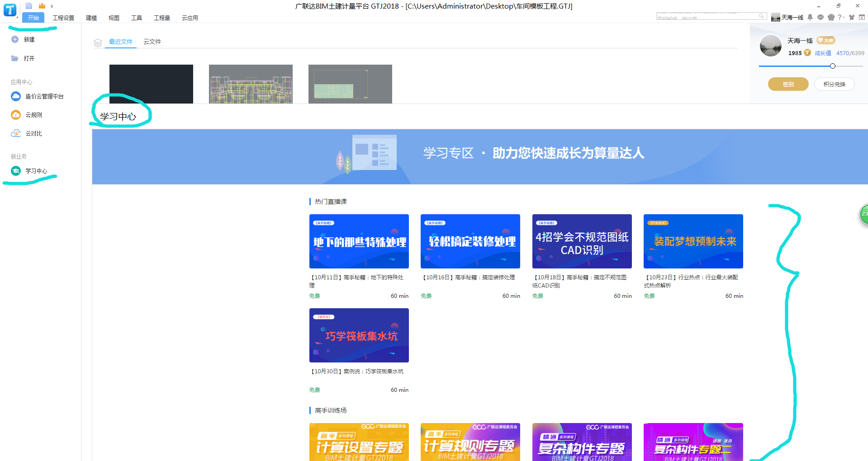Click the gold coin points icon

[807, 53]
